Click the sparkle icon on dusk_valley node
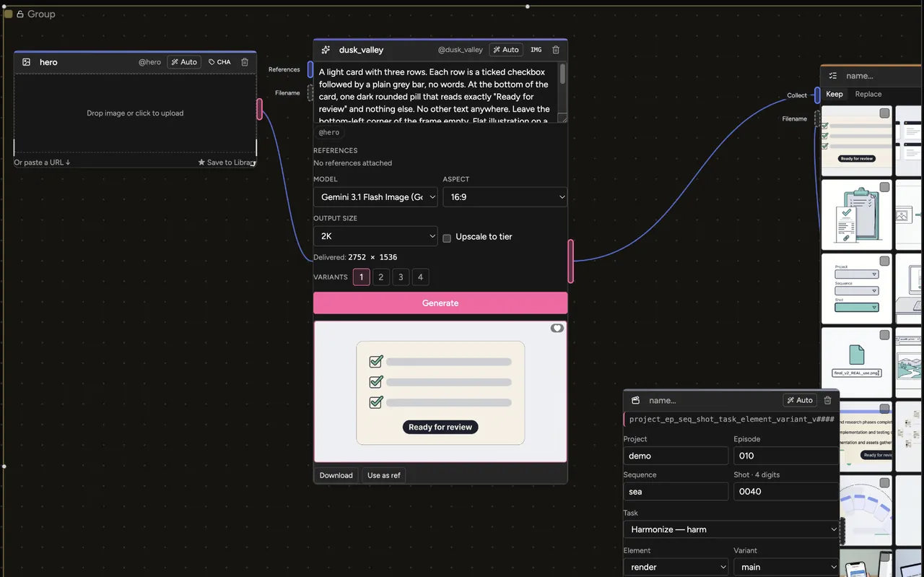924x577 pixels. [326, 50]
